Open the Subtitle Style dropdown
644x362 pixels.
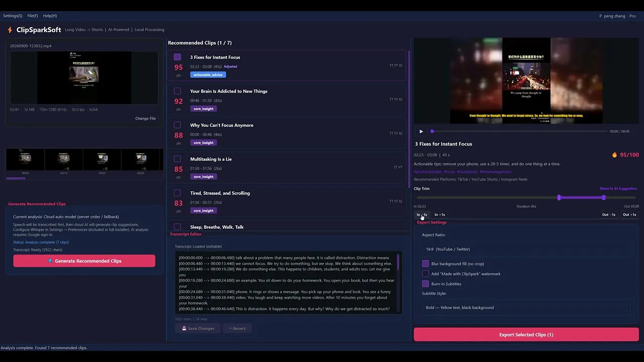tap(526, 307)
